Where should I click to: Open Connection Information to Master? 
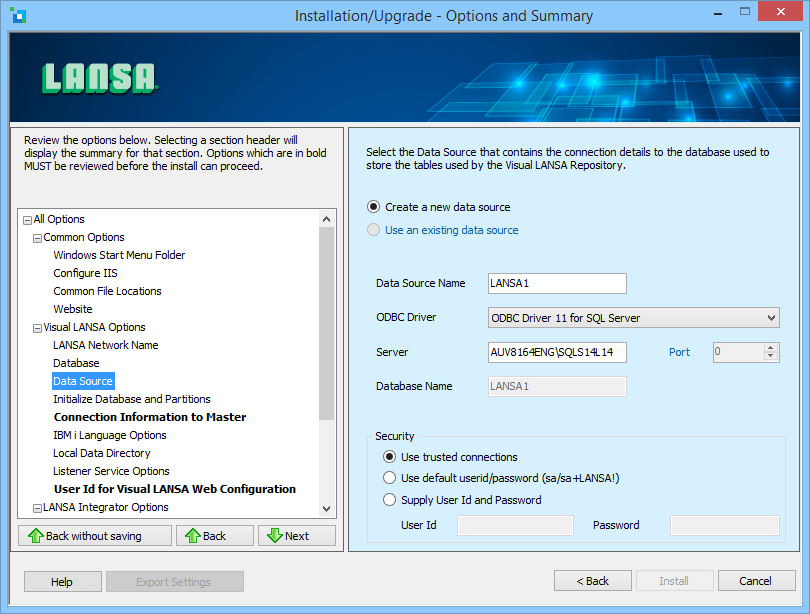150,417
